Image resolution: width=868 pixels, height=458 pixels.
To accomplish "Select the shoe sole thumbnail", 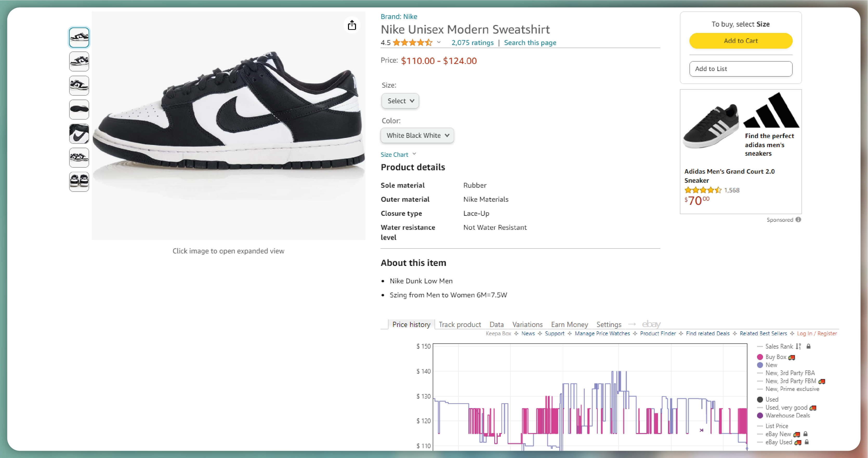I will (79, 109).
